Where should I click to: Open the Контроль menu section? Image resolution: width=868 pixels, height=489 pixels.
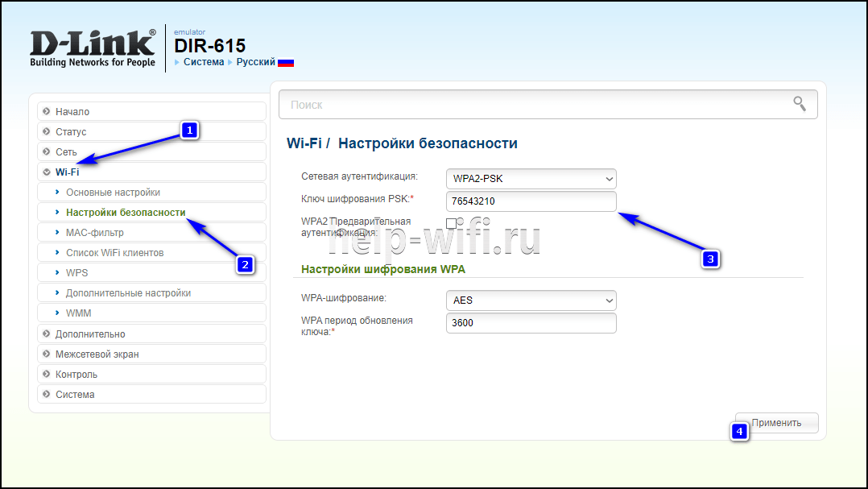click(151, 375)
